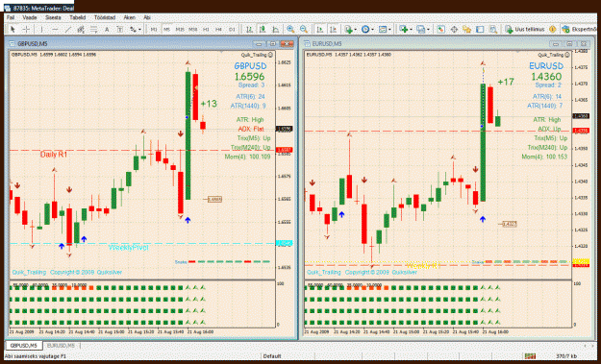
Task: Pick the Horizontal Line drawing tool
Action: tap(55, 30)
